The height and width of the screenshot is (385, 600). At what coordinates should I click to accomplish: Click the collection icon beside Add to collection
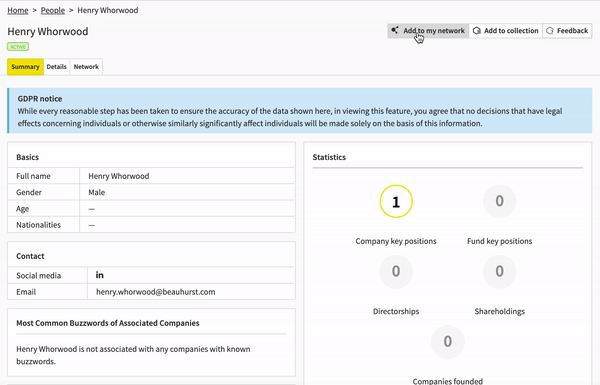tap(476, 31)
